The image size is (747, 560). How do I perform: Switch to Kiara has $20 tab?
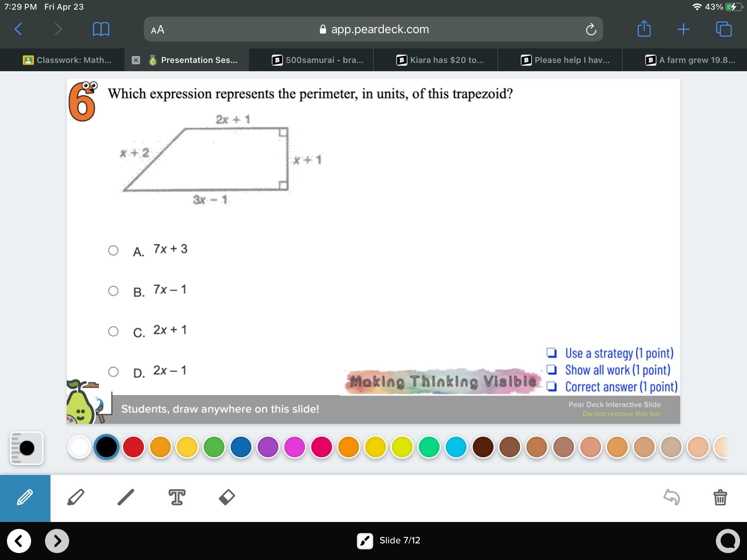pyautogui.click(x=439, y=60)
